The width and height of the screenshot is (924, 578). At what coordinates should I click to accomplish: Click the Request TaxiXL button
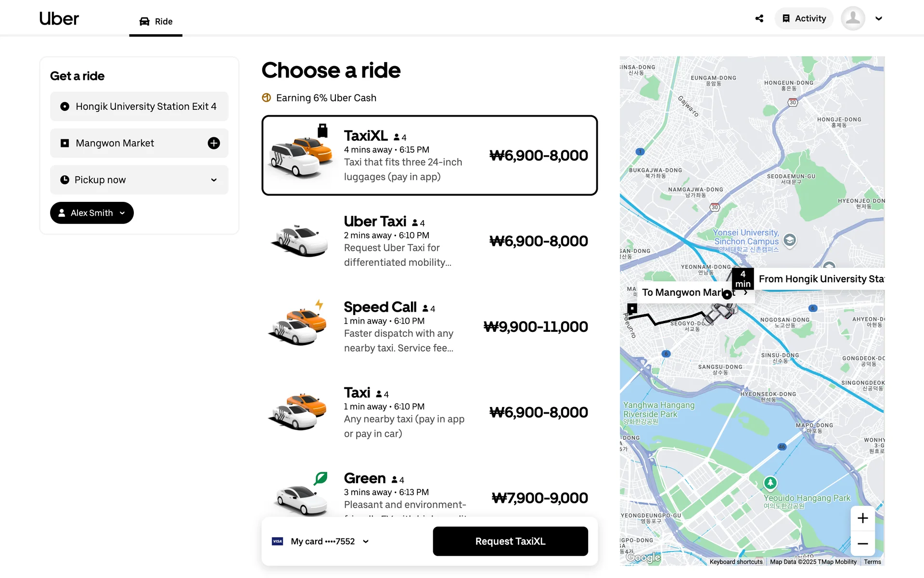510,541
